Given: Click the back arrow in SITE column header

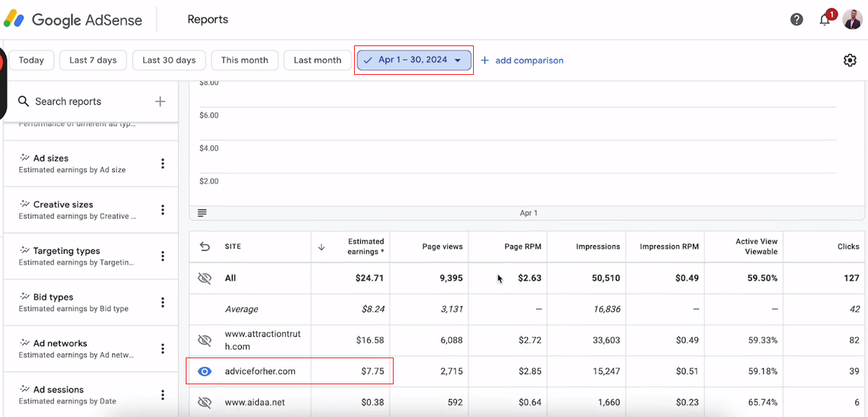Looking at the screenshot, I should tap(205, 247).
